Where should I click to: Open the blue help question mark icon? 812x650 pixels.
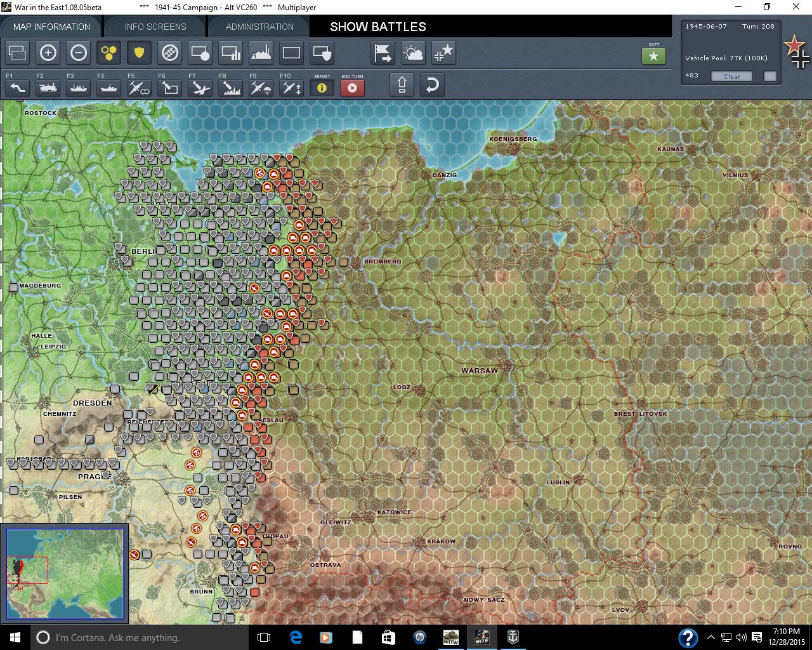tap(688, 637)
